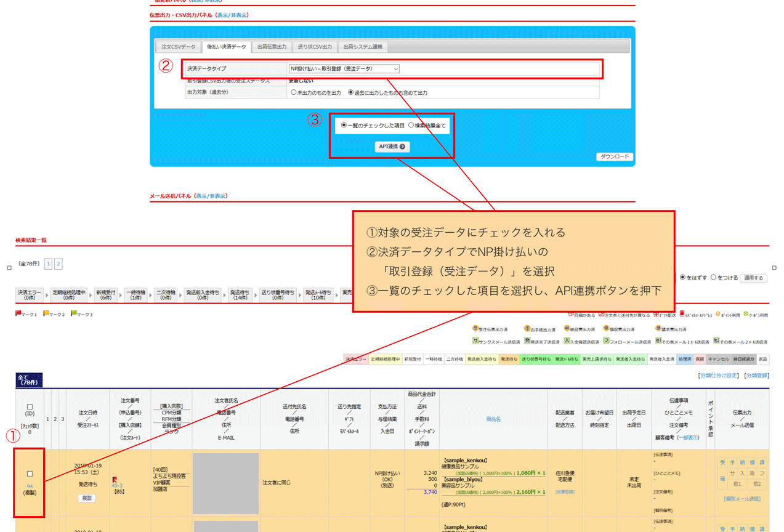The width and height of the screenshot is (784, 532).
Task: Click the 一部表示 link in 顧客備考 header
Action: click(x=687, y=438)
